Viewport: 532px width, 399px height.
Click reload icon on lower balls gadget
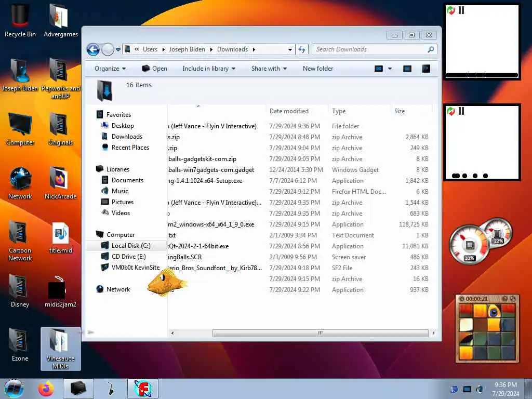450,111
